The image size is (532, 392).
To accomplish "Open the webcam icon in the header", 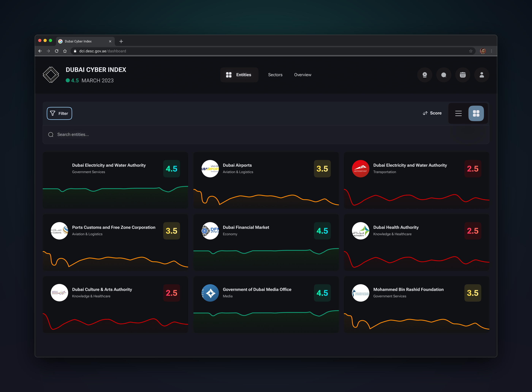I will click(424, 75).
